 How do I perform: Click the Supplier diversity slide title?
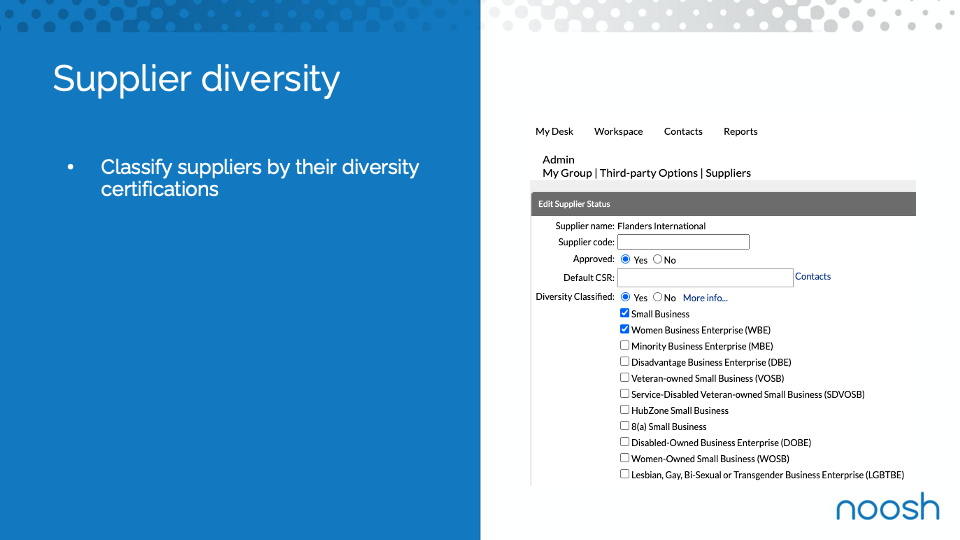point(197,80)
